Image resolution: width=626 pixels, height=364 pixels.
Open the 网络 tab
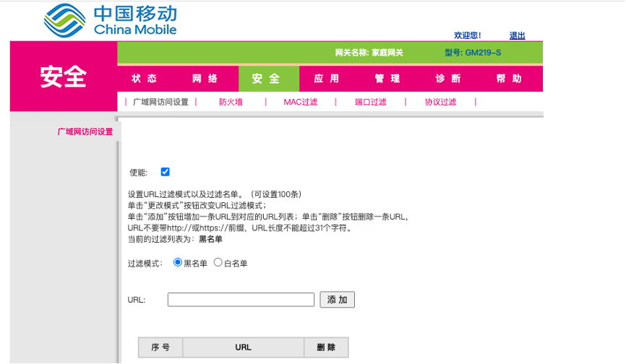coord(205,79)
